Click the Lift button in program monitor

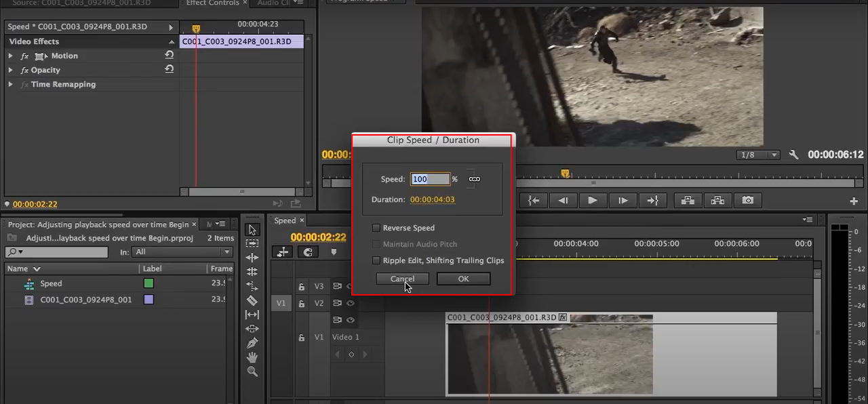tap(688, 200)
